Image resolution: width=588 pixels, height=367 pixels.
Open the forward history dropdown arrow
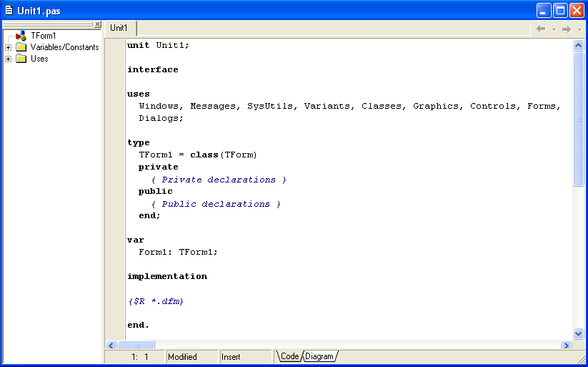pos(579,29)
